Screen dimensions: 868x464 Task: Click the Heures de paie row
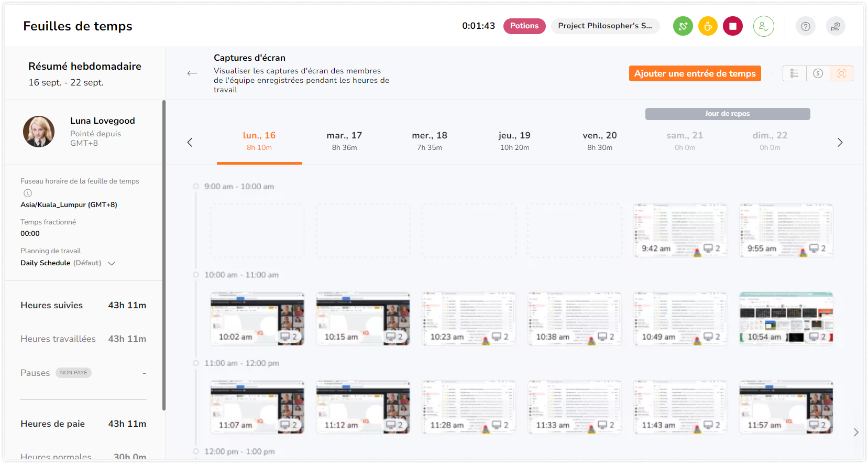pos(83,424)
